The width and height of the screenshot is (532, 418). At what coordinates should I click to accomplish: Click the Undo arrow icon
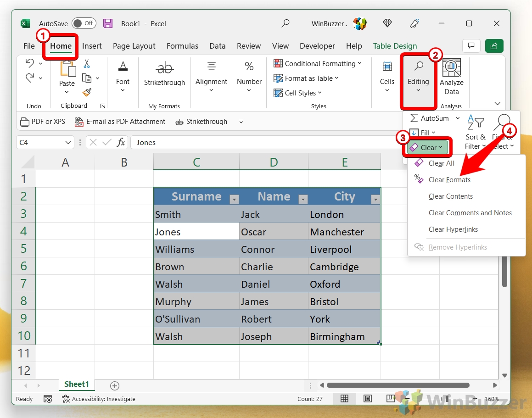pos(30,63)
